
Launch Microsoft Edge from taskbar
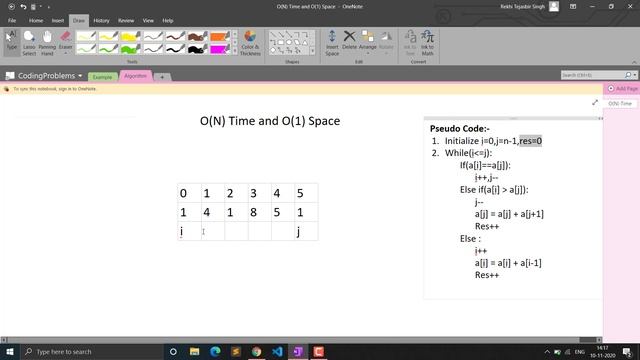point(215,351)
